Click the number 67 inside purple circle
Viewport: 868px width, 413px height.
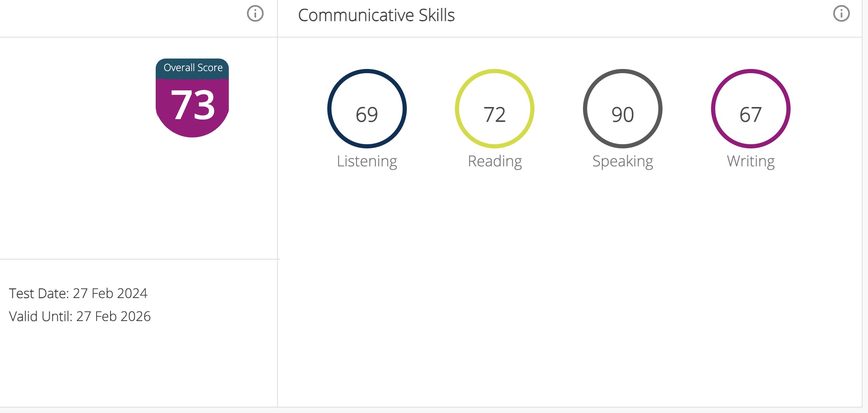751,115
